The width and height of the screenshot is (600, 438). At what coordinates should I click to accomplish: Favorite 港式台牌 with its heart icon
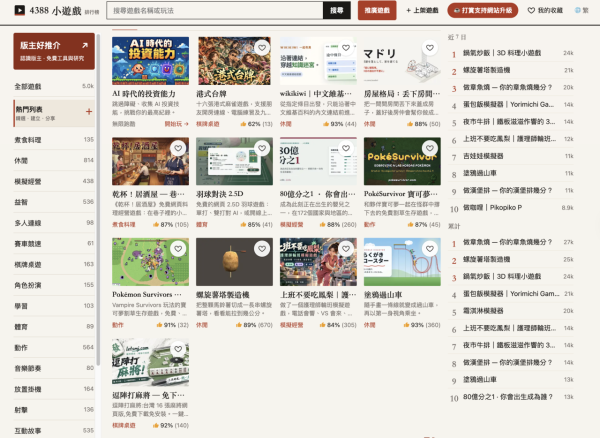tap(262, 48)
